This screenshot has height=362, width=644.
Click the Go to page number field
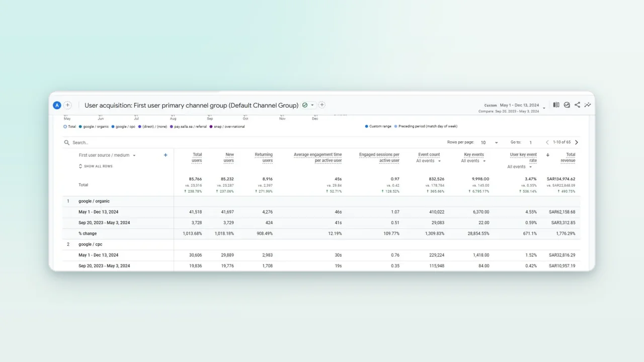coord(531,143)
